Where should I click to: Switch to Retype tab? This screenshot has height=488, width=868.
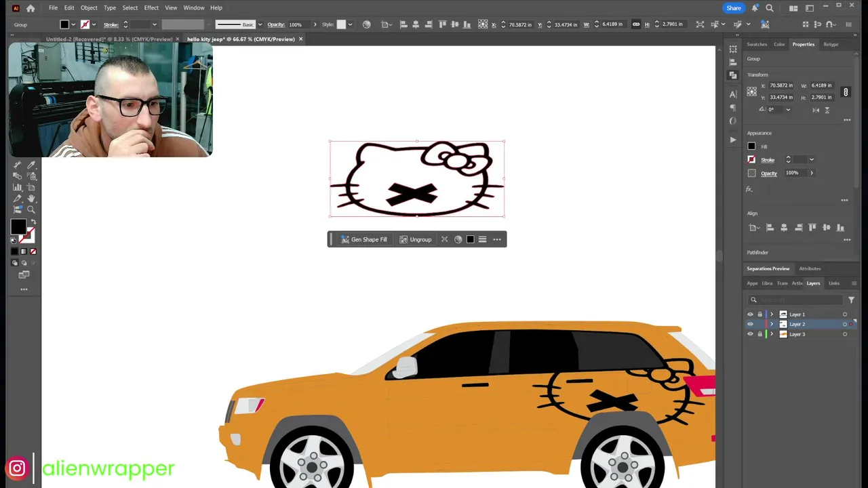tap(831, 44)
